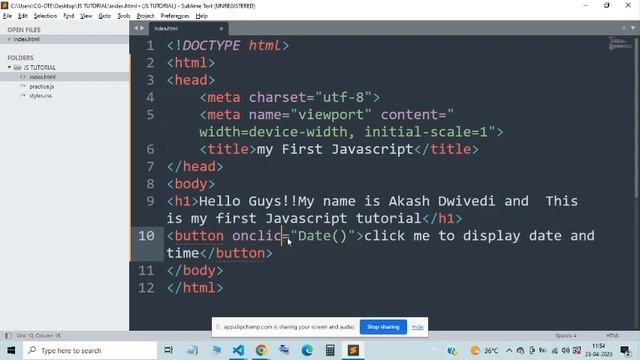Open Visual Studio Code from taskbar
Viewport: 640px width, 360px height.
click(x=238, y=351)
